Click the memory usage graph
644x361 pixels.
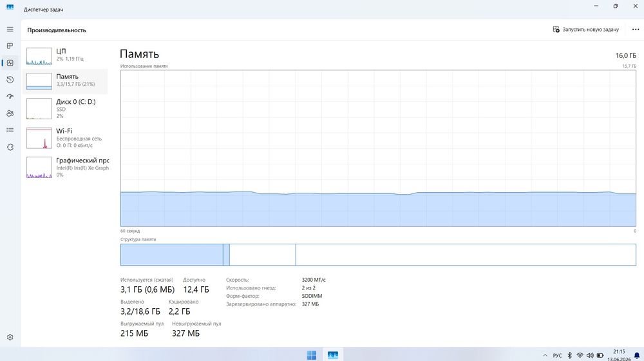(378, 148)
